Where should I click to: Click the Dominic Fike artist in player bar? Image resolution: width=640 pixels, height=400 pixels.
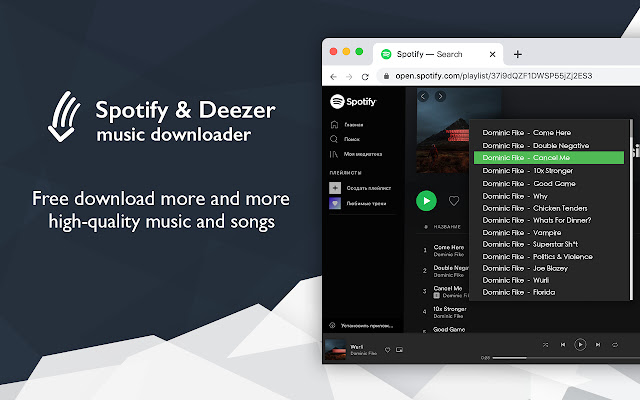click(x=363, y=353)
